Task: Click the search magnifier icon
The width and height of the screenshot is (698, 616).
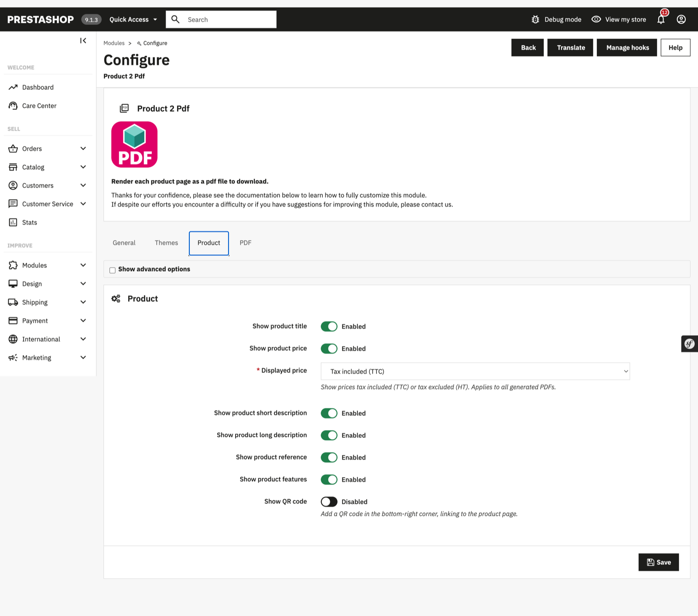Action: (x=175, y=19)
